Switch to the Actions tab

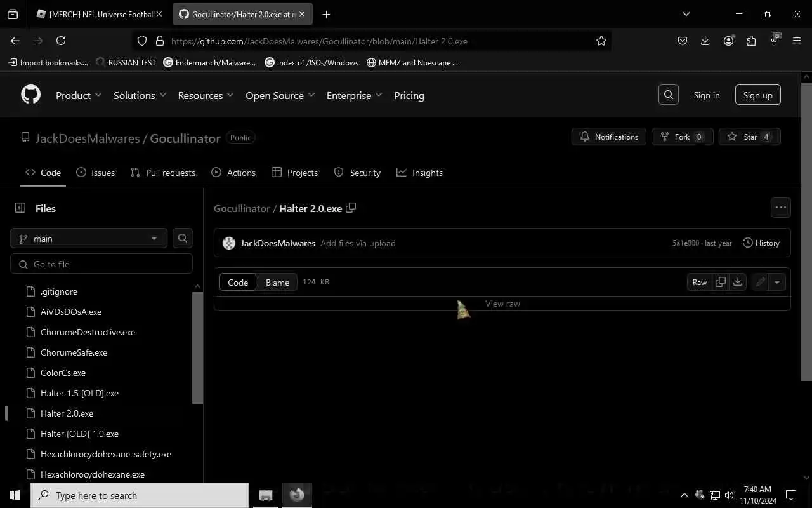[x=233, y=173]
